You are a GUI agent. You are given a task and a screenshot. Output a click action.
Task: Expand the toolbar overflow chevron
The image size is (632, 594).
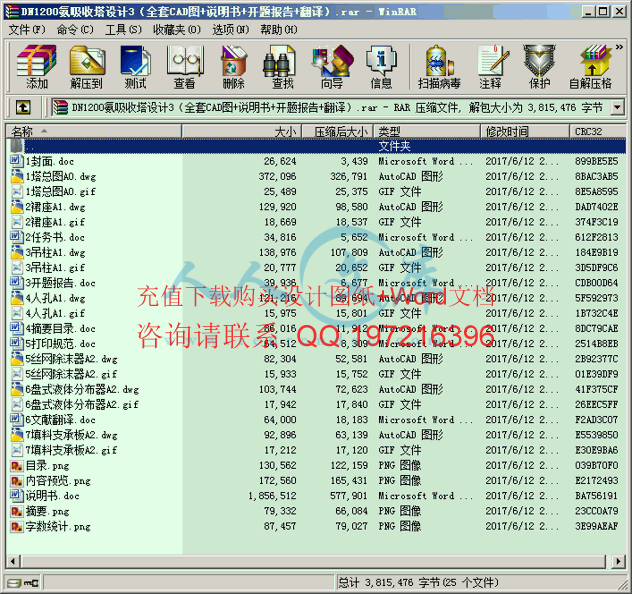(619, 47)
